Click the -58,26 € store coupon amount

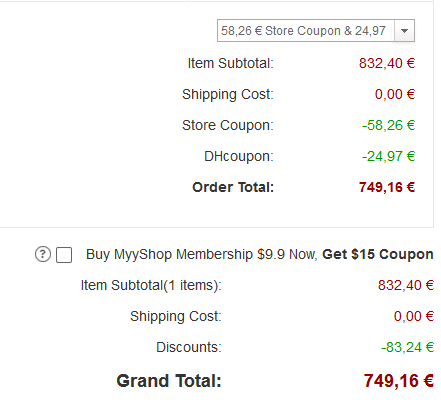coord(388,125)
